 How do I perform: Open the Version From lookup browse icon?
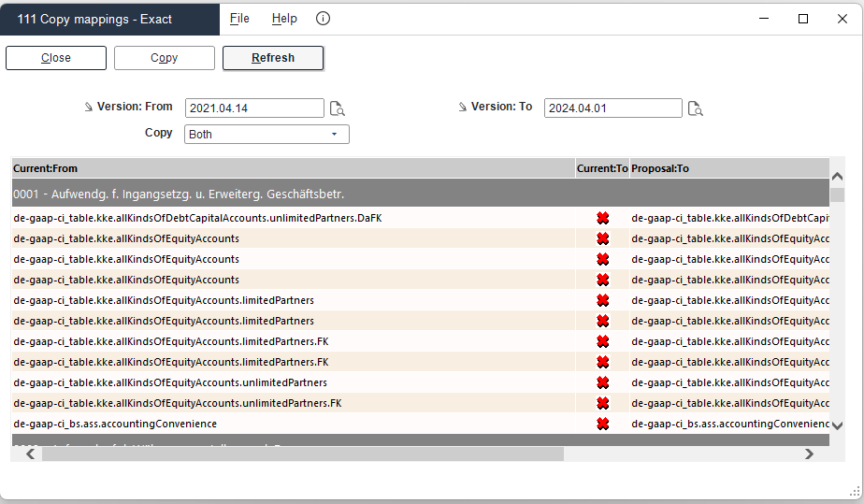click(x=338, y=108)
